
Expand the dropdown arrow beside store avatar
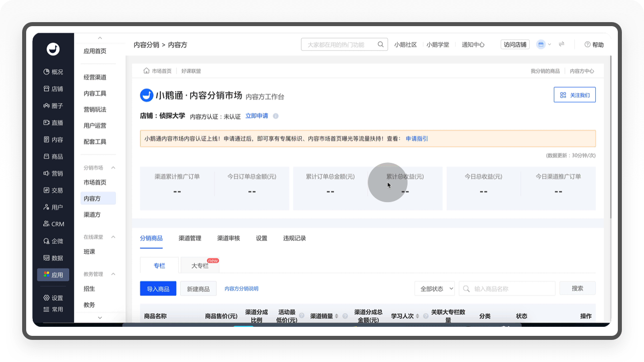[x=549, y=44]
